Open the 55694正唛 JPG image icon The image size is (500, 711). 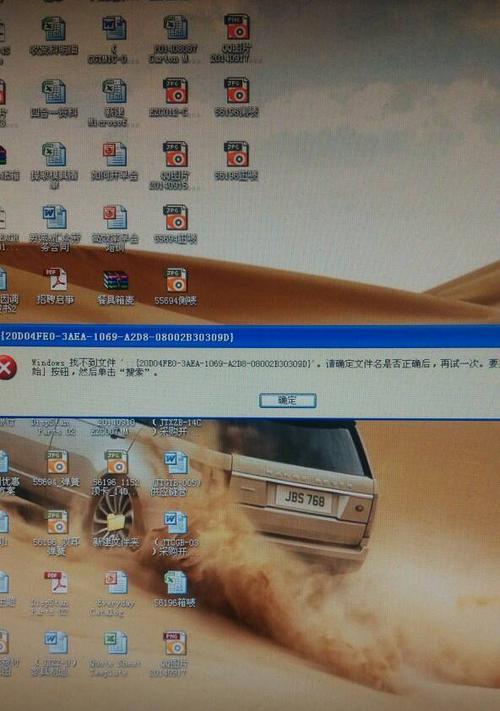pos(175,224)
